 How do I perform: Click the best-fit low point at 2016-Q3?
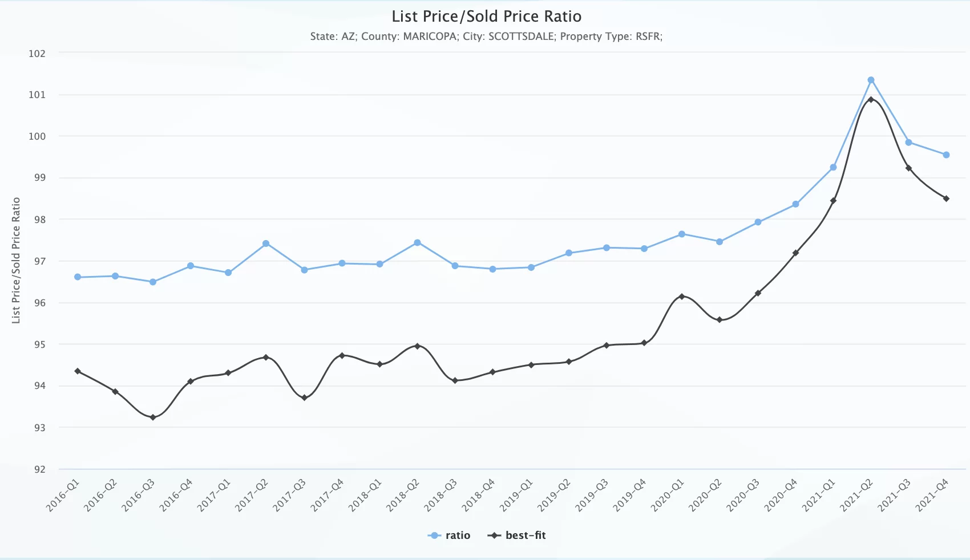click(153, 417)
